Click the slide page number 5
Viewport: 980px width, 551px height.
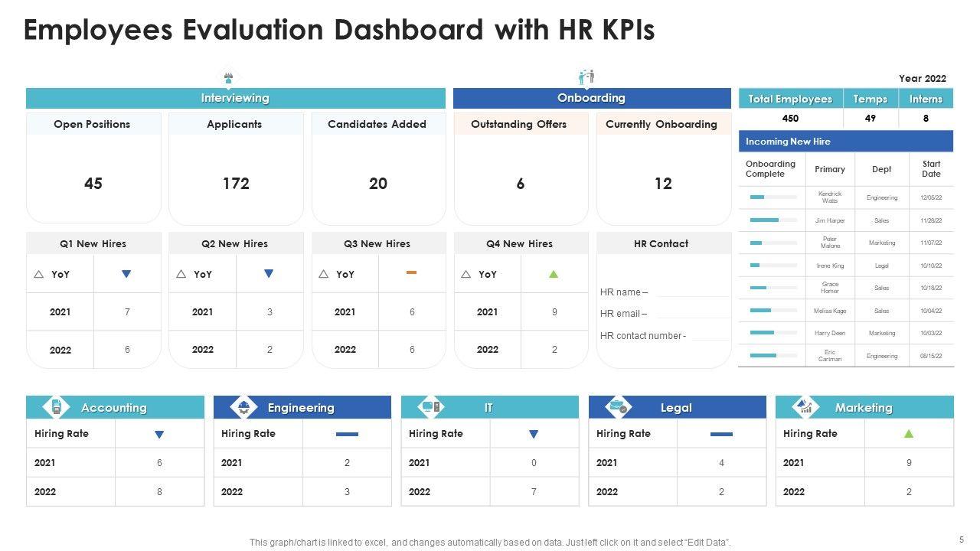click(x=961, y=539)
